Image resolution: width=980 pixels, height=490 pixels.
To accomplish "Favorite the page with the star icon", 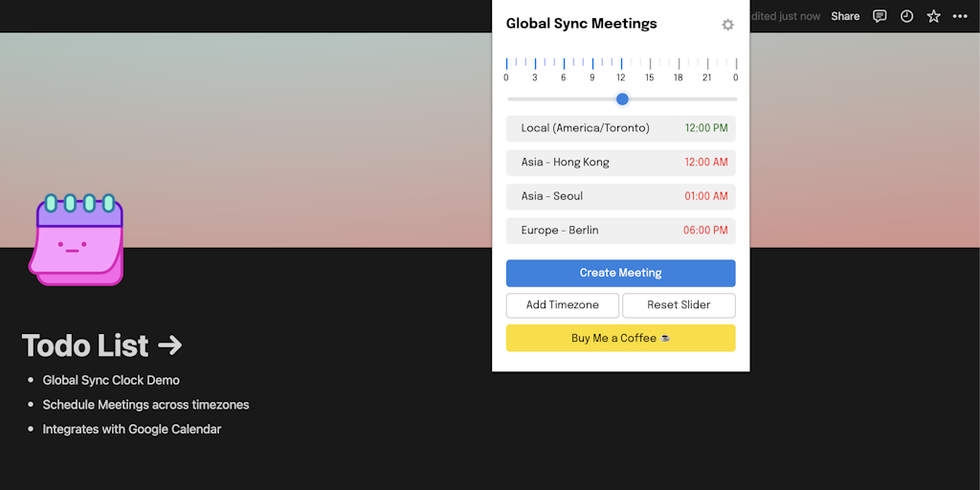I will click(x=933, y=16).
